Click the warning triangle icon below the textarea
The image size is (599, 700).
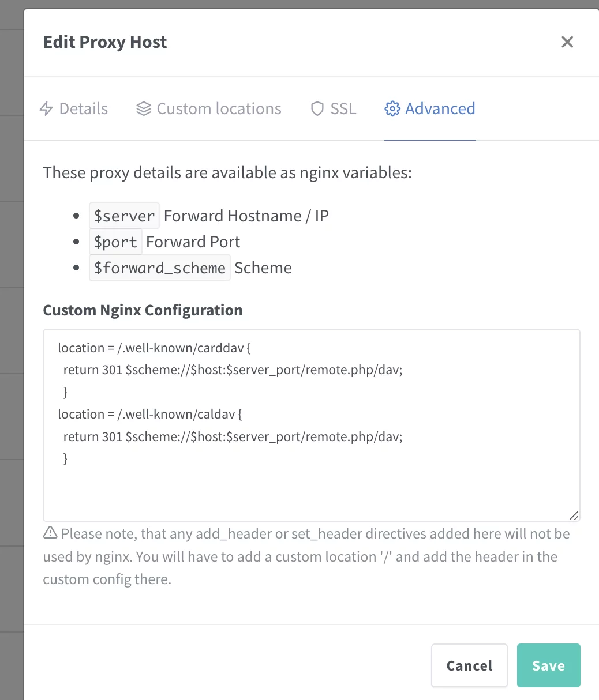click(x=50, y=533)
